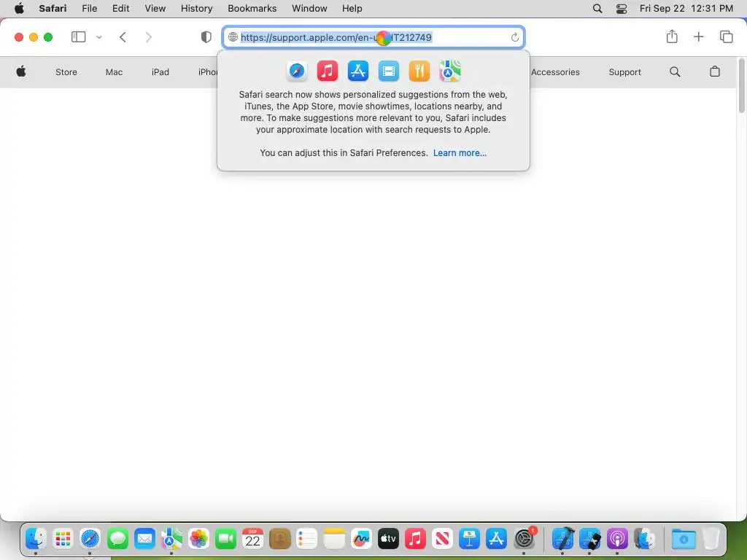747x560 pixels.
Task: Open Messages from the Dock
Action: point(117,539)
